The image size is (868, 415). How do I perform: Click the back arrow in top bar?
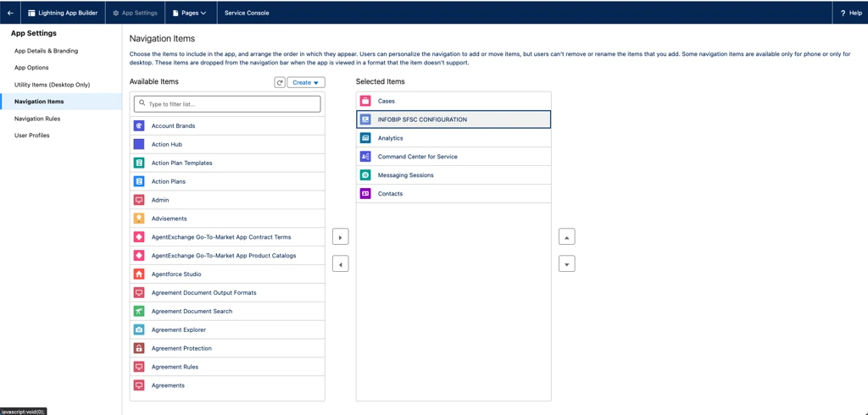pos(10,13)
